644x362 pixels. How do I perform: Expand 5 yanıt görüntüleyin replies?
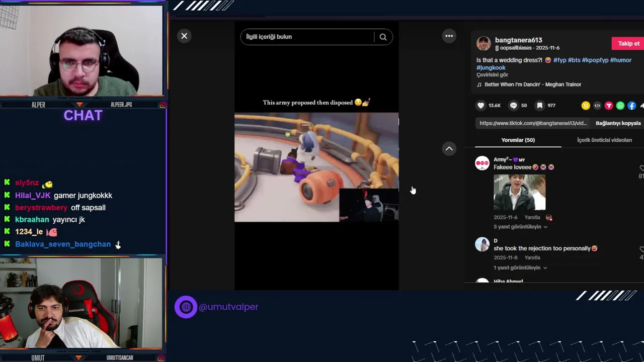point(520,227)
